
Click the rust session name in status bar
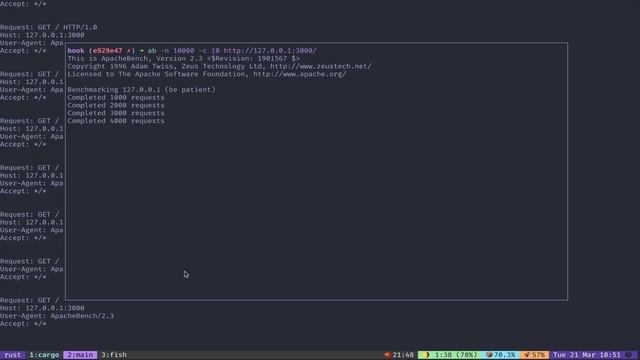pyautogui.click(x=13, y=355)
